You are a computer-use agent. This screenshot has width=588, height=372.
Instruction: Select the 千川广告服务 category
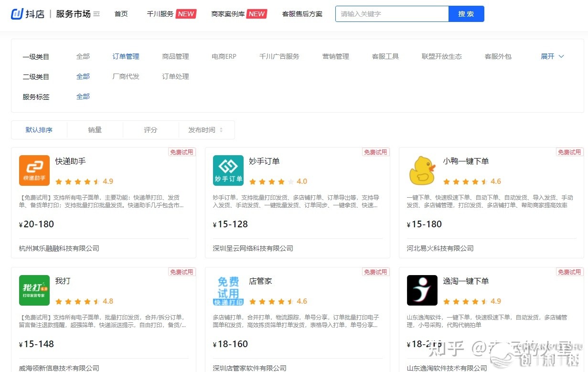click(279, 56)
